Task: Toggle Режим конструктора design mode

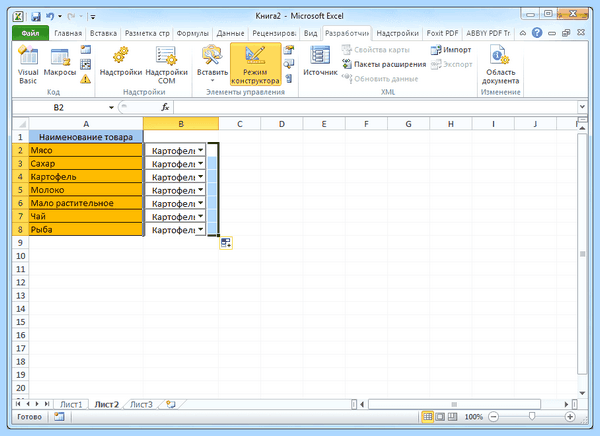Action: pos(255,64)
